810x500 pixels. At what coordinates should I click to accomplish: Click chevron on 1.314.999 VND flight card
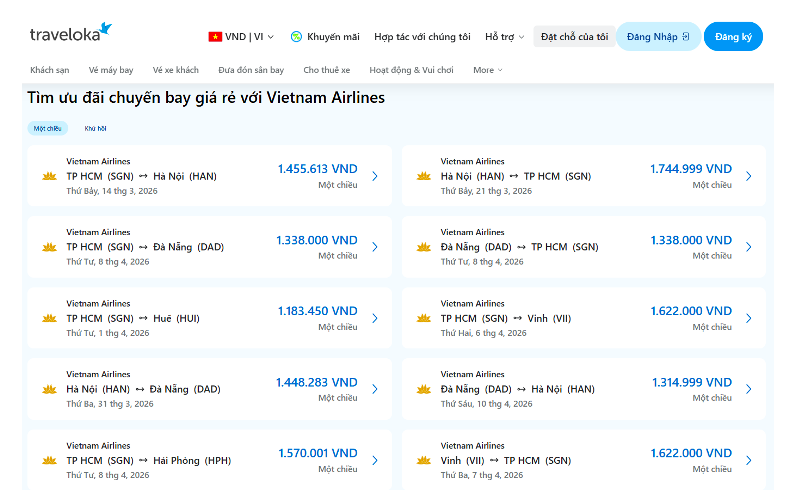[x=749, y=389]
